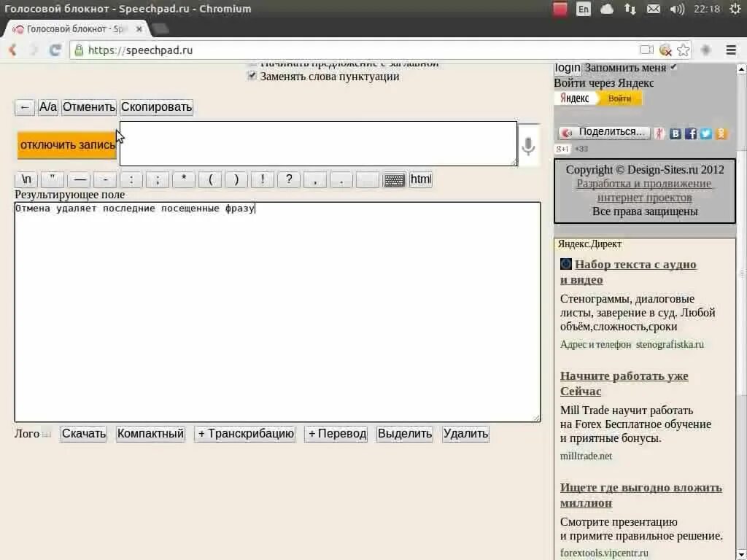Open the 'Поделиться...' share button
Screen dimensions: 747x560
604,133
